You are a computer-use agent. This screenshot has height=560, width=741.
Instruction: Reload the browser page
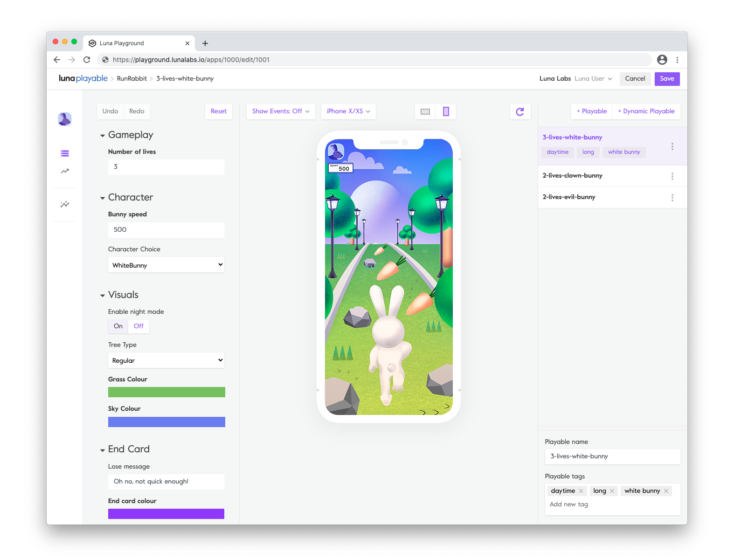pyautogui.click(x=87, y=60)
